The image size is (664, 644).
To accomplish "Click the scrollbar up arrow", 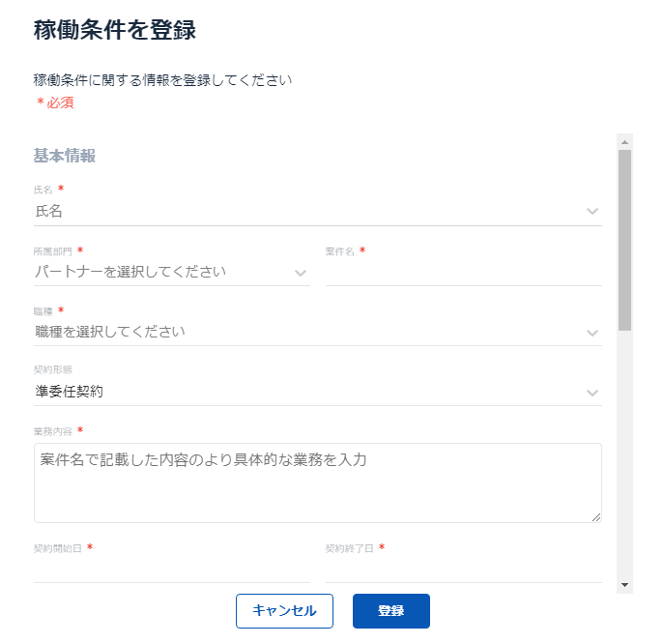I will [624, 142].
